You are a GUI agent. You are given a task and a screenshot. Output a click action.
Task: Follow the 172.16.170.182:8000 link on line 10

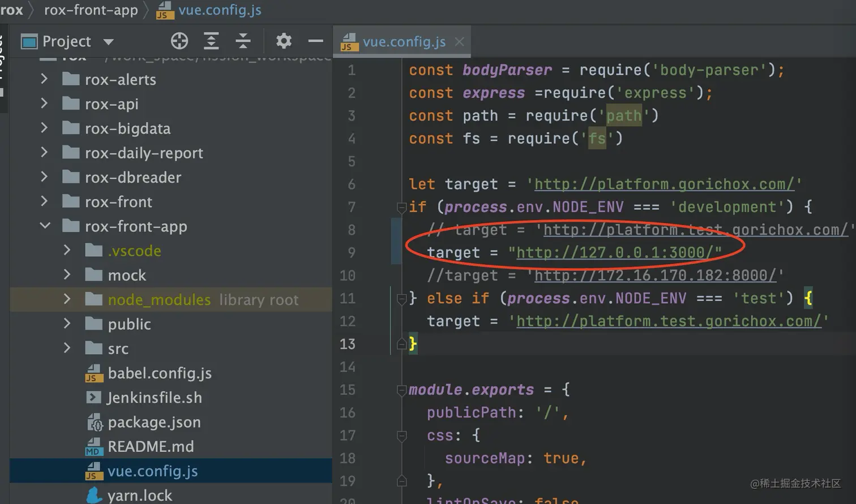656,275
